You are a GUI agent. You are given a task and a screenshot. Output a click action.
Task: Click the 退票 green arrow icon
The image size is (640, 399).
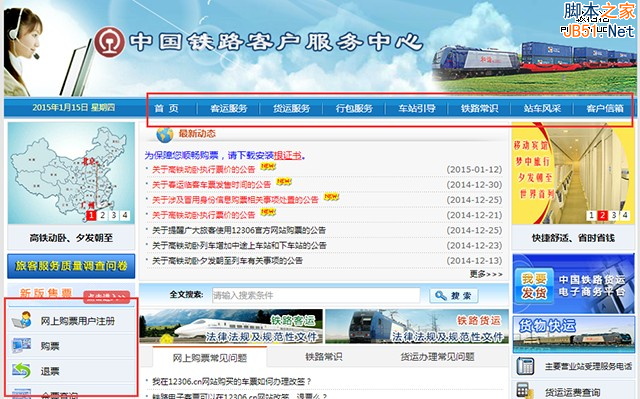[x=22, y=370]
